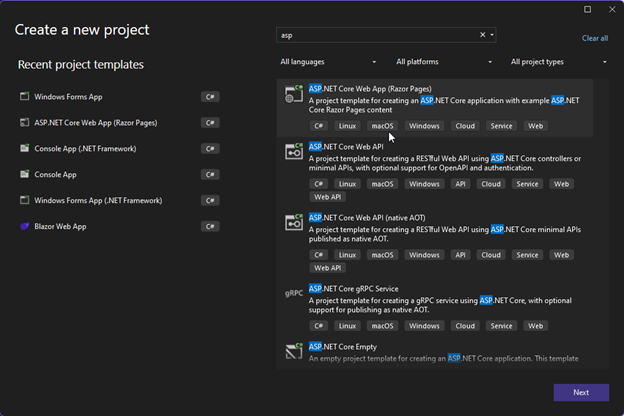The height and width of the screenshot is (416, 624).
Task: Click the gRPC Service template icon
Action: 294,293
